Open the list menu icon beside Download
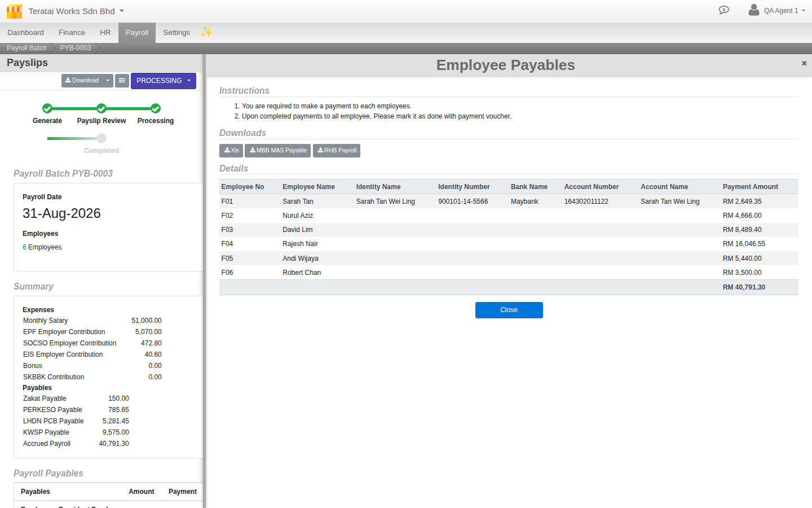The height and width of the screenshot is (508, 812). click(x=122, y=81)
